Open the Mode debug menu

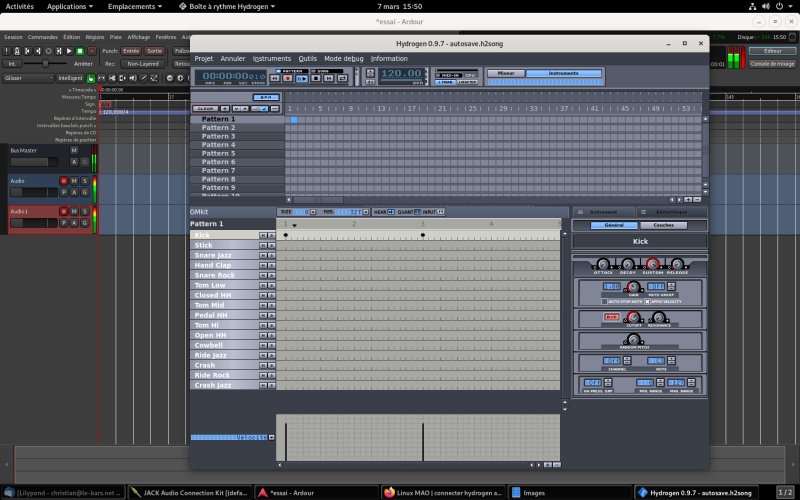click(344, 59)
